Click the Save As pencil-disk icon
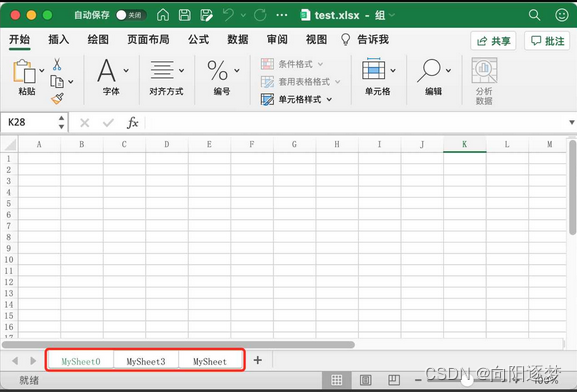 coord(206,15)
